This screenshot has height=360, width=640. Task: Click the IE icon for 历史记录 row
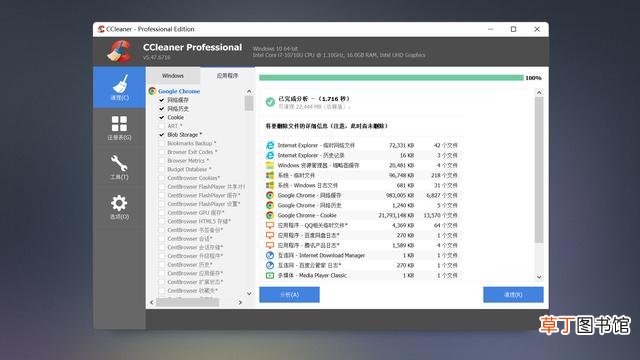click(270, 156)
